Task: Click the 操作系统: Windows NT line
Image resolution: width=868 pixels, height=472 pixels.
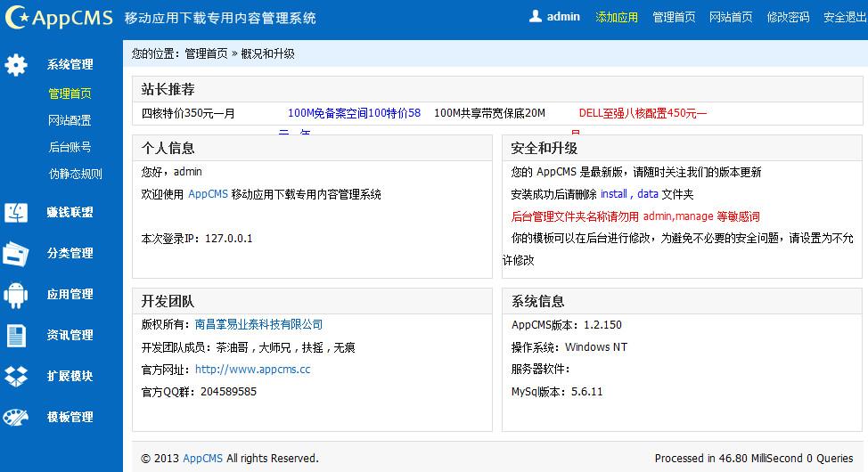Action: (x=569, y=347)
